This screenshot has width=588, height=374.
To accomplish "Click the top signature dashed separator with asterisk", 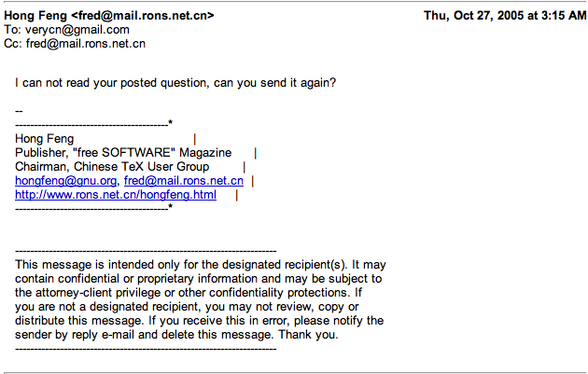I will click(93, 123).
